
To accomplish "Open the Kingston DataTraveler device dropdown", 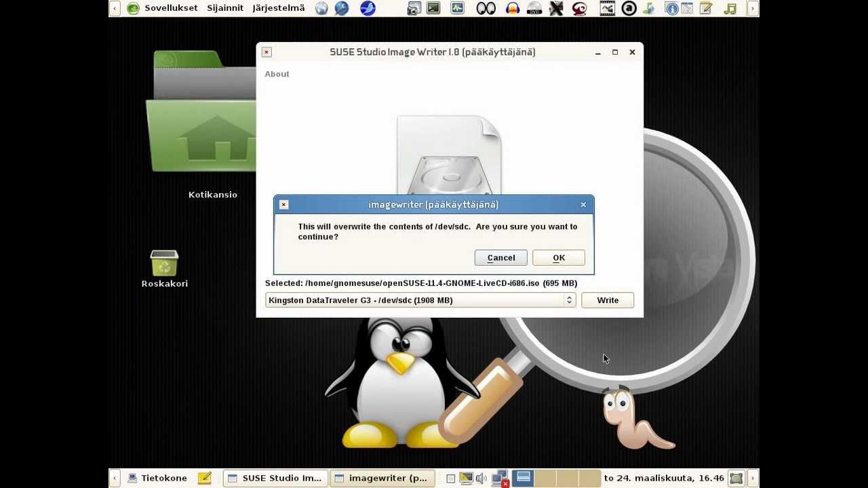I will pyautogui.click(x=420, y=300).
